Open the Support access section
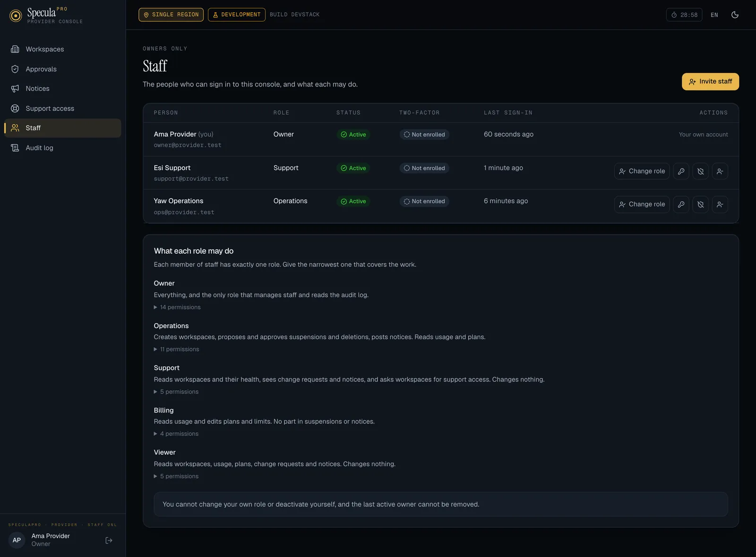756x557 pixels. tap(62, 108)
